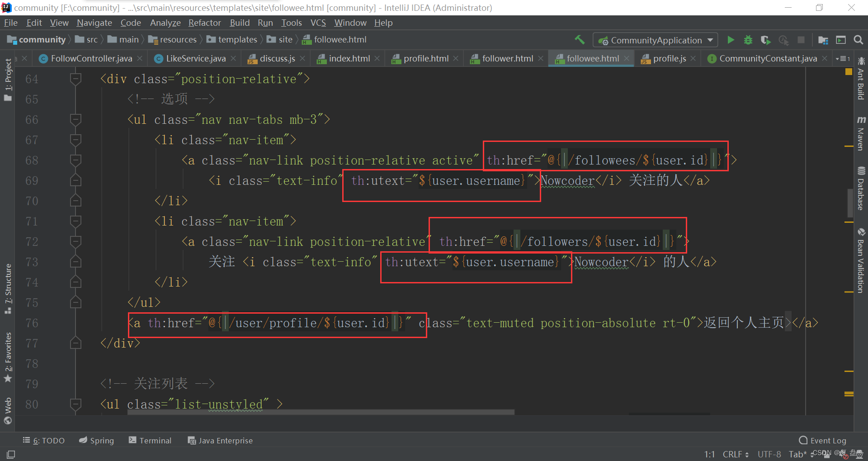This screenshot has height=461, width=868.
Task: Click the vertical editor scrollbar thumb
Action: pos(850,203)
